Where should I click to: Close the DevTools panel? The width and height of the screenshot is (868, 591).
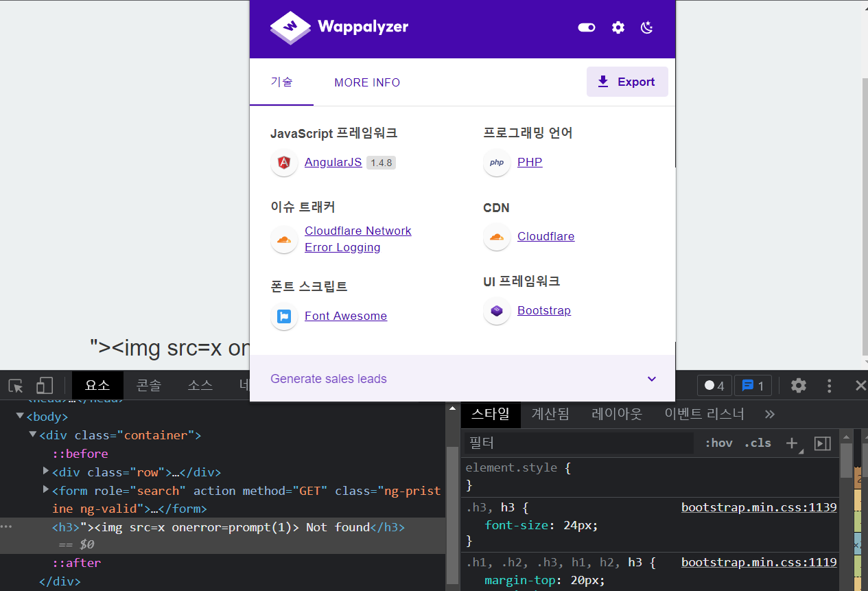tap(860, 386)
